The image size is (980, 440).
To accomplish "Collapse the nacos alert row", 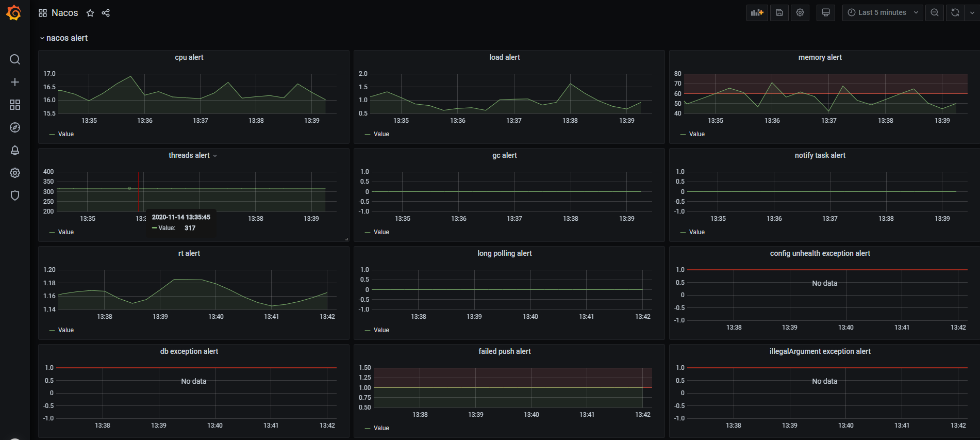I will pos(64,38).
